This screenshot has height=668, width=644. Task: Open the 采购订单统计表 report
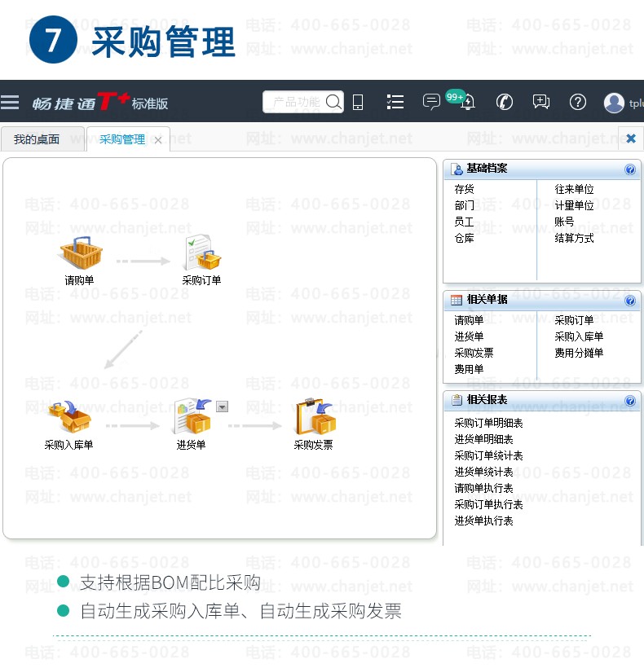[488, 456]
